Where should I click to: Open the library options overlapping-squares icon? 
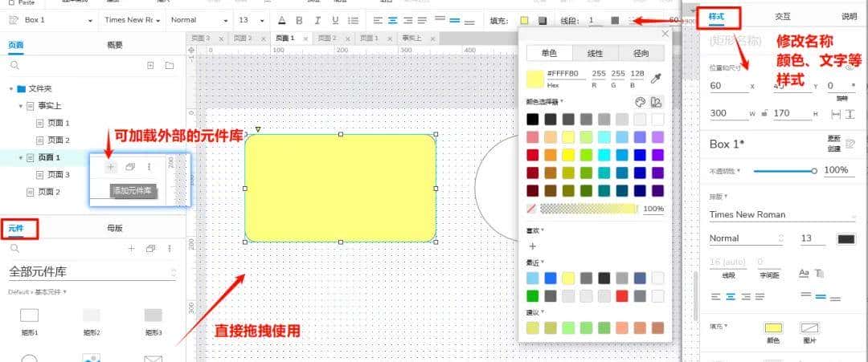150,249
